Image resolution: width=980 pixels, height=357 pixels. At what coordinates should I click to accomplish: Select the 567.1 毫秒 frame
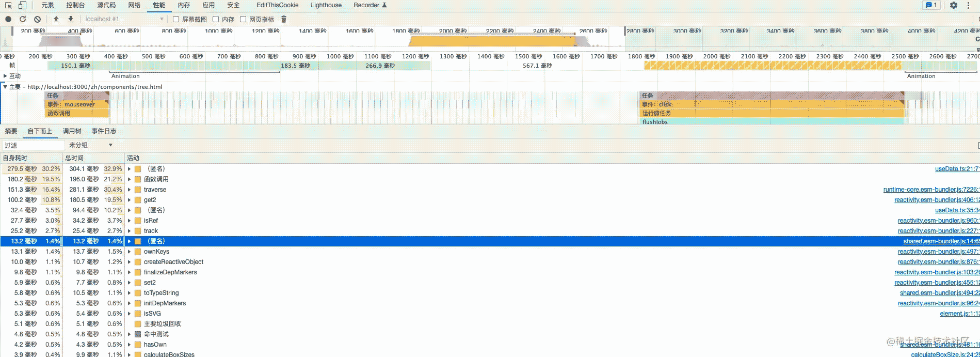click(x=537, y=66)
